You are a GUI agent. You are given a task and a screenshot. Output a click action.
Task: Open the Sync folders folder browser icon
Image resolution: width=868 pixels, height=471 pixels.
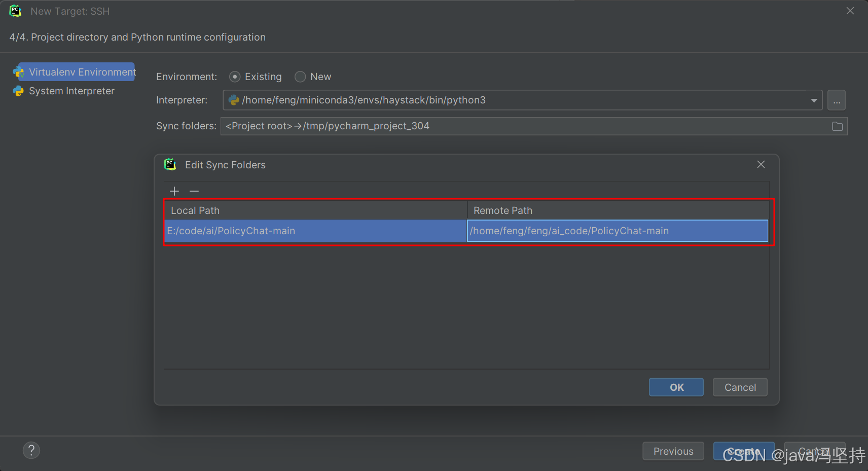tap(837, 126)
